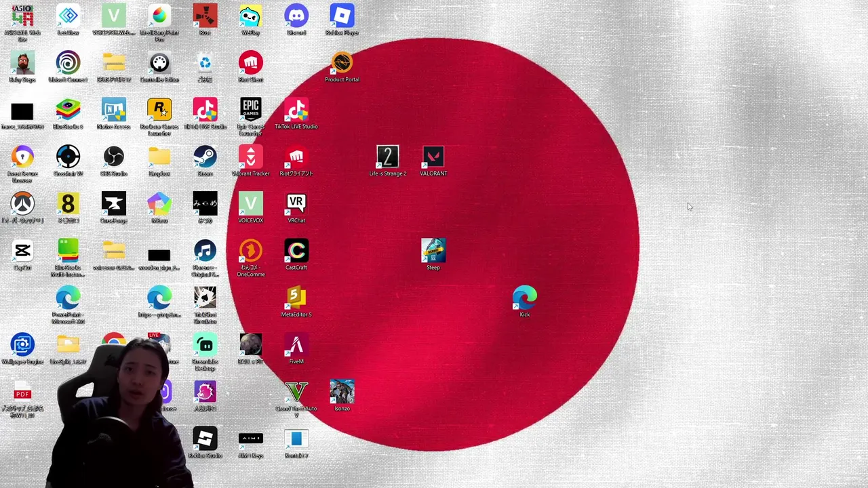
Task: Launch BlueStacks 5
Action: click(68, 110)
